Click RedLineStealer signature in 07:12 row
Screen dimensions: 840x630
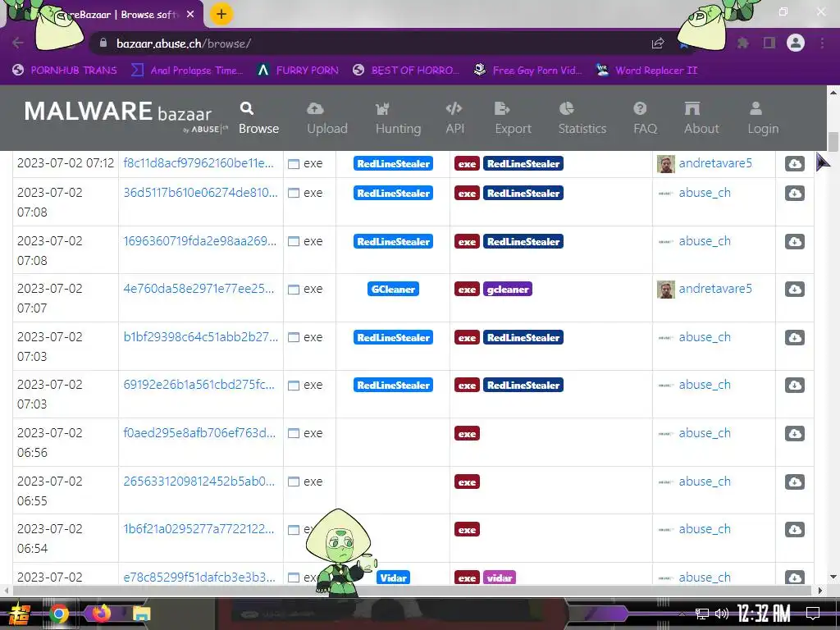coord(393,164)
